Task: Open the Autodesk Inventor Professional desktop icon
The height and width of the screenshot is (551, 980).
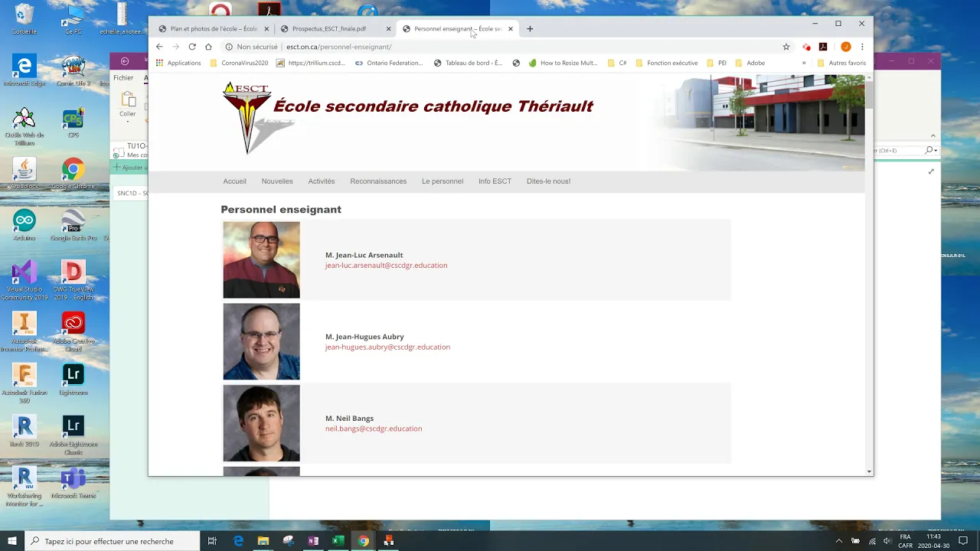Action: point(24,332)
